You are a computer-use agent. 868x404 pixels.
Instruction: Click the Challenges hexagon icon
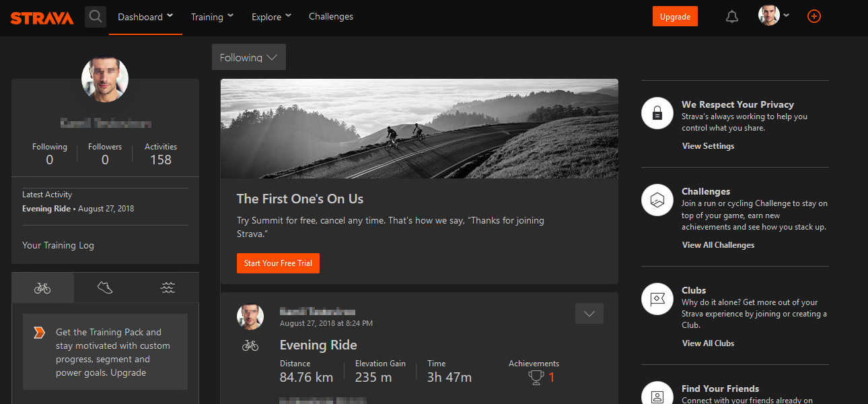657,200
